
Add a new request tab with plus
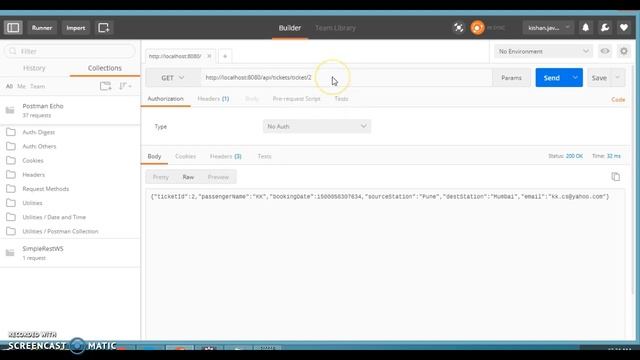(225, 56)
